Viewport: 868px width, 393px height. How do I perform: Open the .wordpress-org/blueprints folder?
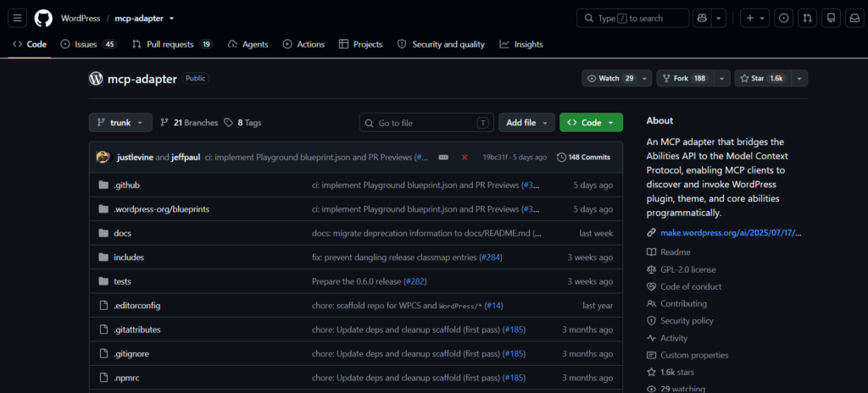162,209
